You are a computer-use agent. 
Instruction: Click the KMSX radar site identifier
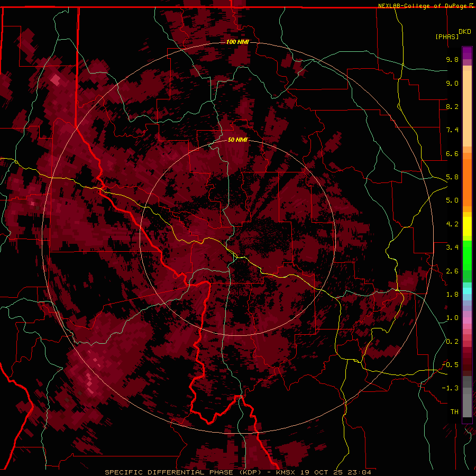[x=287, y=472]
